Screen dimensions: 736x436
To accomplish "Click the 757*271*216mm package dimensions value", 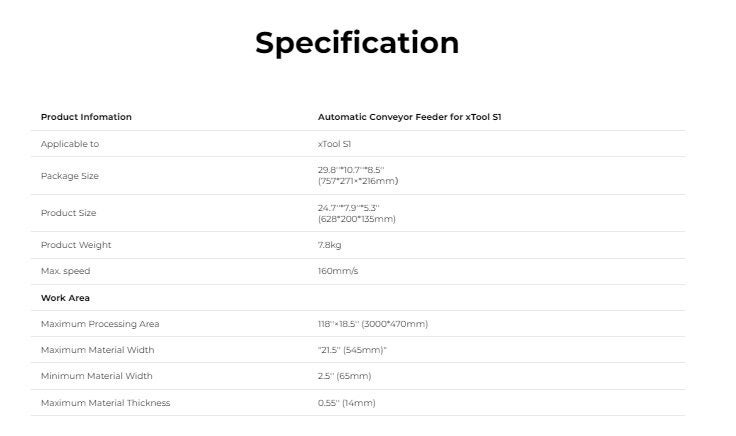I will (x=358, y=181).
